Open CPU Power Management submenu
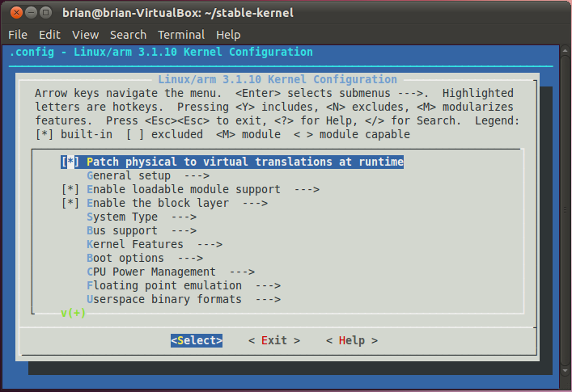Image resolution: width=572 pixels, height=392 pixels. click(171, 272)
